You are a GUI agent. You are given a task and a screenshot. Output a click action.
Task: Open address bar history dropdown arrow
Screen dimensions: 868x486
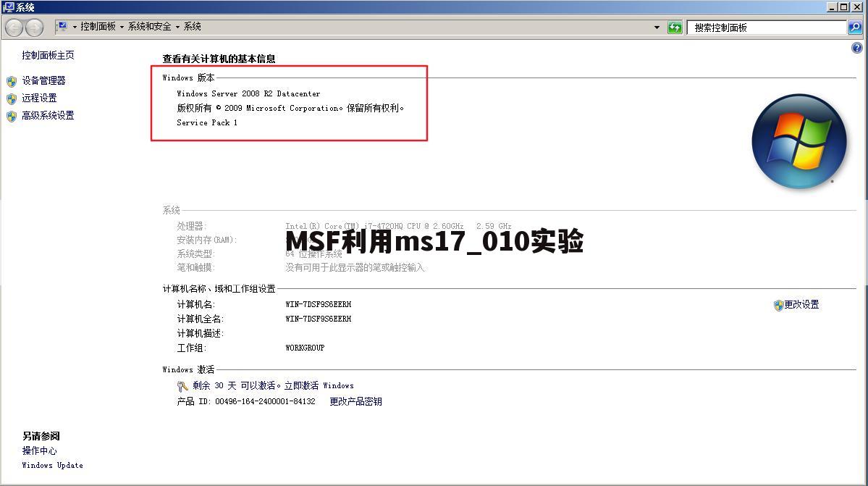pos(657,27)
